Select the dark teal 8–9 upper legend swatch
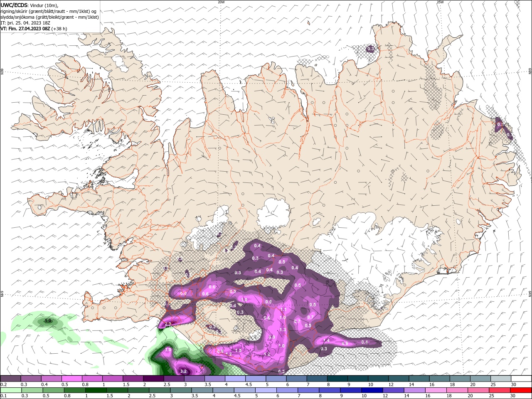This screenshot has width=532, height=399. pos(337,379)
